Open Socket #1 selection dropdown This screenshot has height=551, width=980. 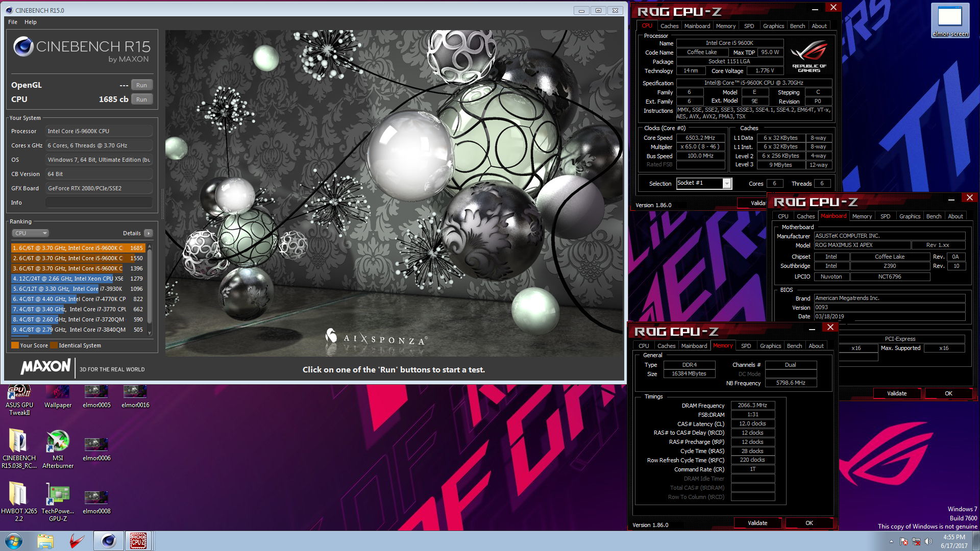(x=704, y=183)
